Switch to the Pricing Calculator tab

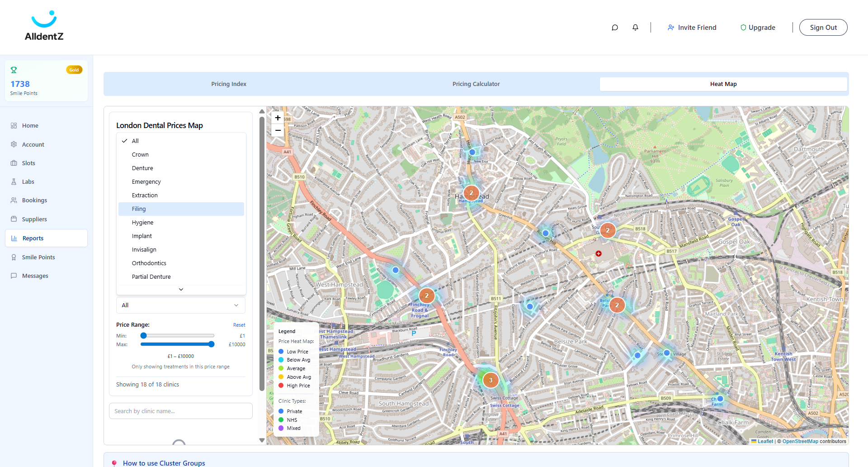476,84
